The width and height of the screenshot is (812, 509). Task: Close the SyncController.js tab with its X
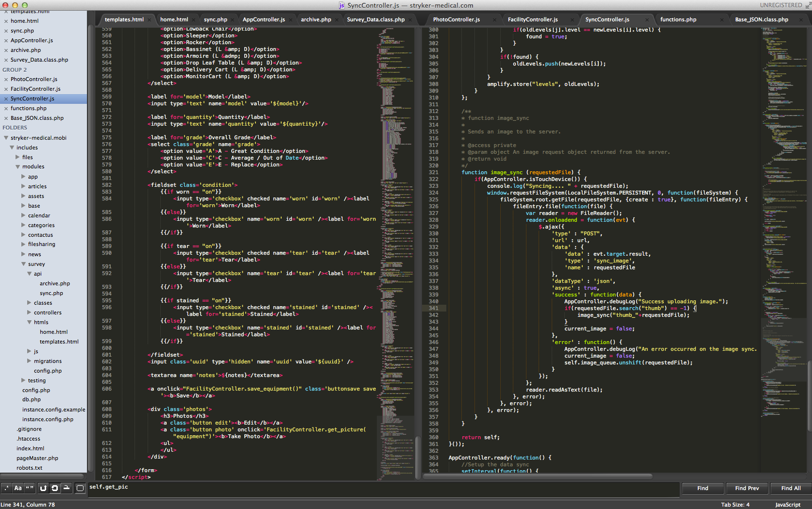coord(647,20)
